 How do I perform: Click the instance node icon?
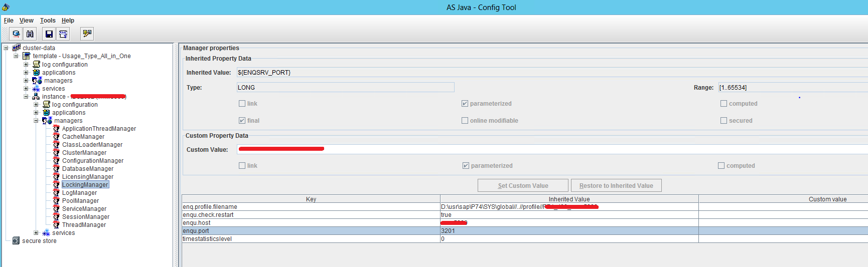tap(36, 96)
